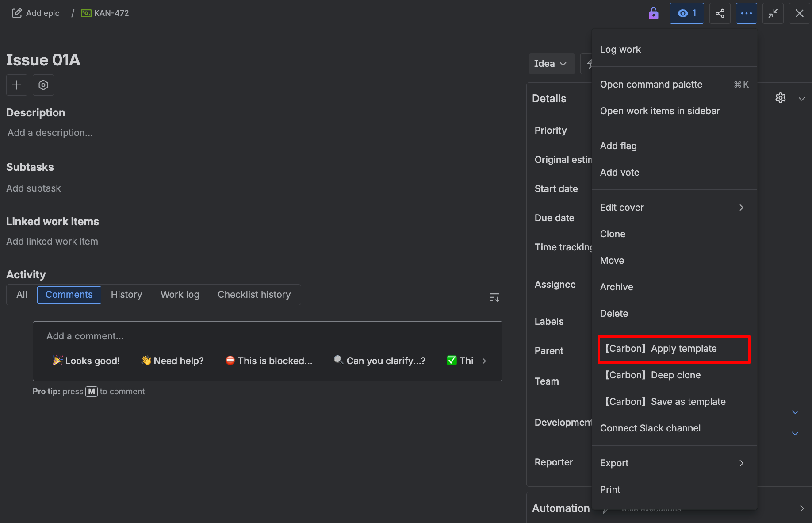This screenshot has height=523, width=812.
Task: Exit full screen issue view
Action: pos(773,13)
